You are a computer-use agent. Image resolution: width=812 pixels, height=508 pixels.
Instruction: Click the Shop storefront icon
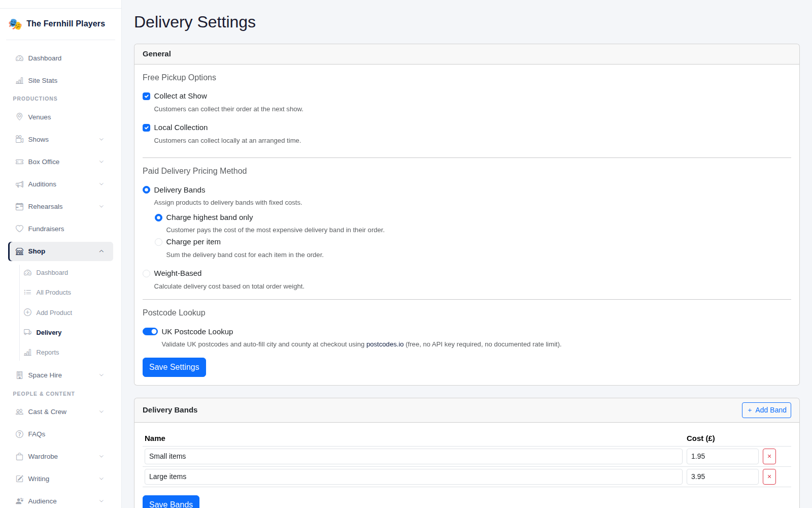(19, 251)
